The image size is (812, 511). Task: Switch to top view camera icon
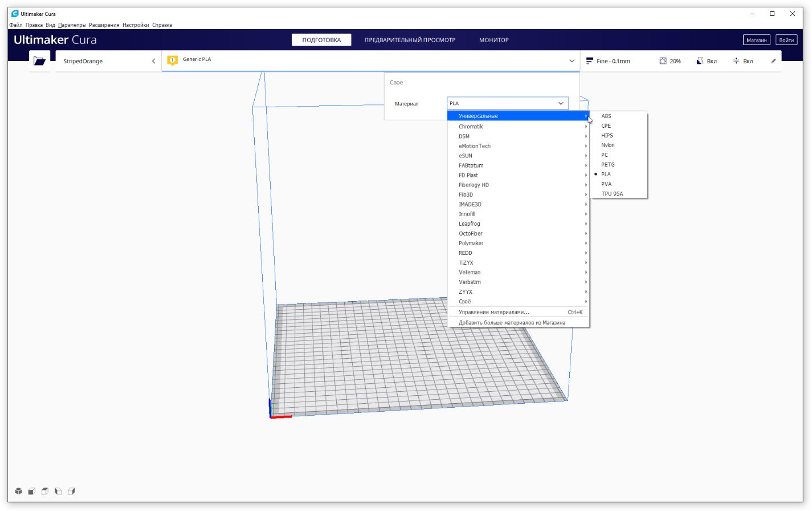coord(45,491)
